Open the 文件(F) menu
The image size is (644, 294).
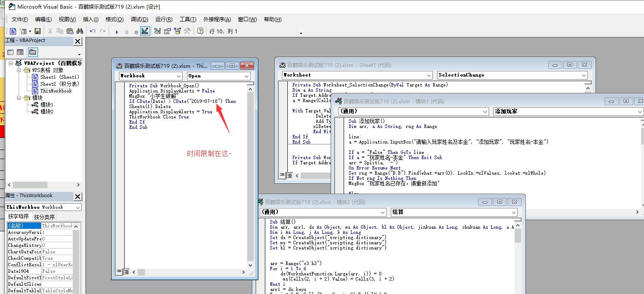[x=19, y=19]
